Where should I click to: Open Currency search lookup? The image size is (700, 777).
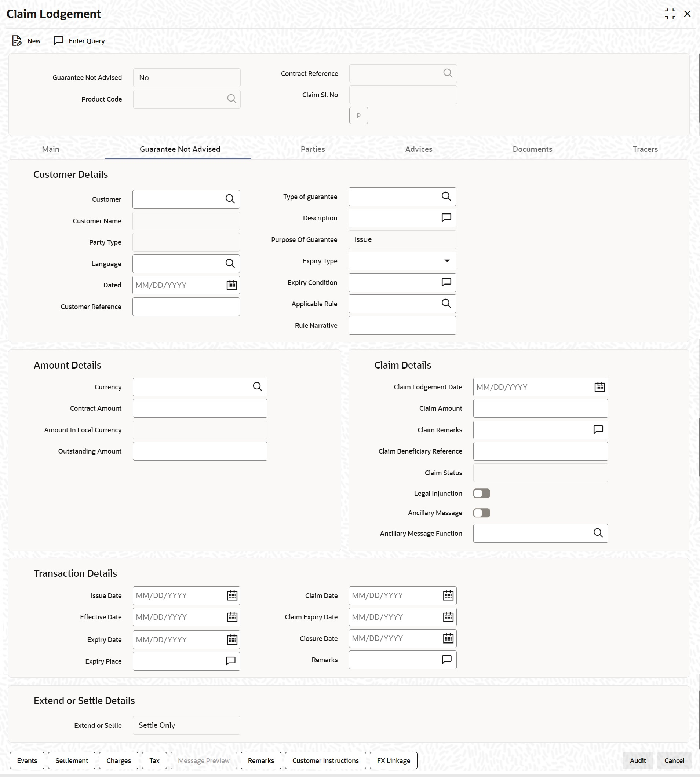pyautogui.click(x=257, y=387)
